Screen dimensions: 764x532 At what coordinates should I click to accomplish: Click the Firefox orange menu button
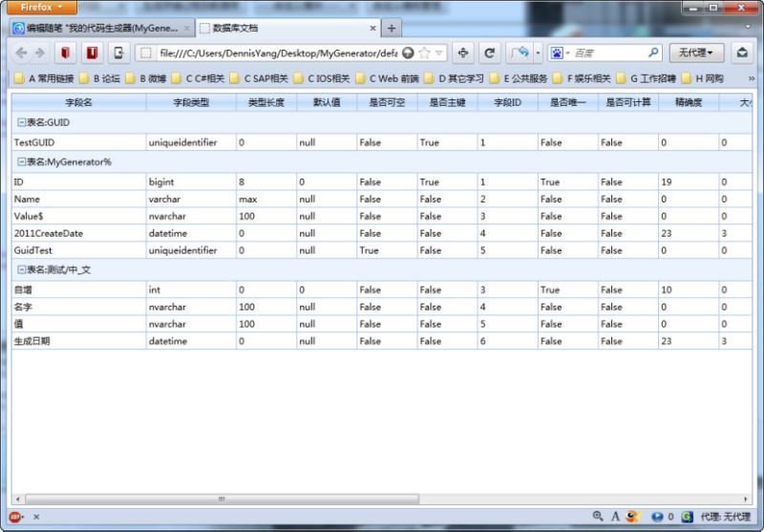click(41, 7)
